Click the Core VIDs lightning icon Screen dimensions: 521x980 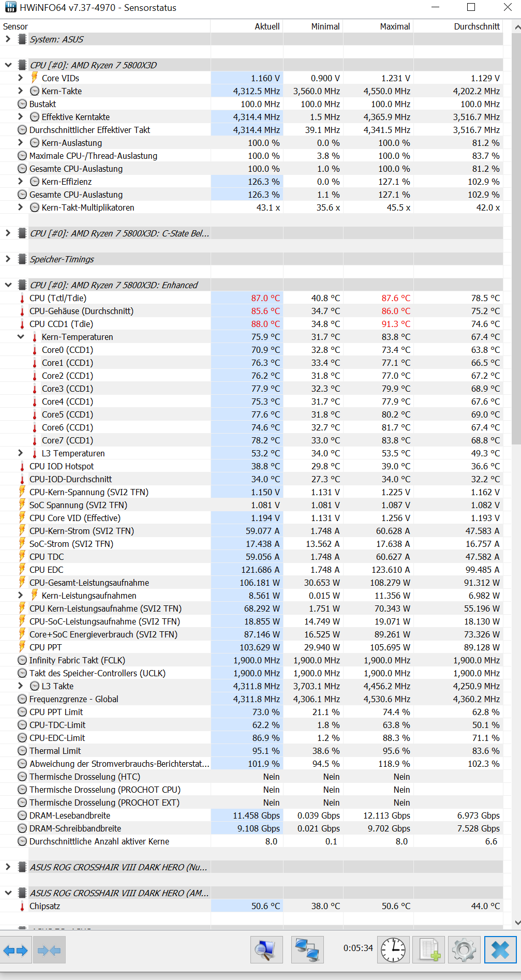click(x=34, y=78)
